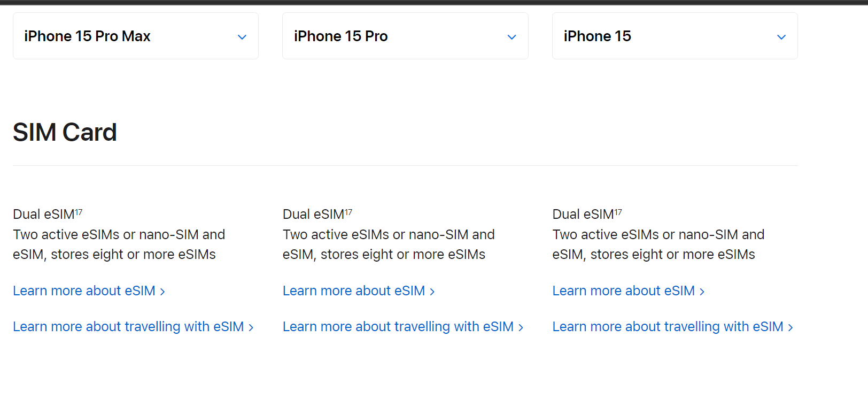This screenshot has width=868, height=405.
Task: Click the chevron arrow in the iPhone 15 selector
Action: coord(781,37)
